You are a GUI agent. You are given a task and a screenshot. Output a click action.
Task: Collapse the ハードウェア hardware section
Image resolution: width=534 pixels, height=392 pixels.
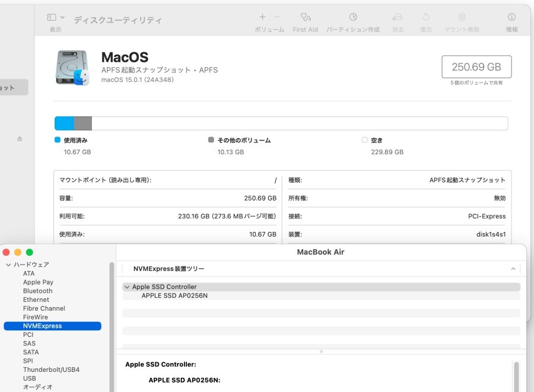tap(8, 264)
